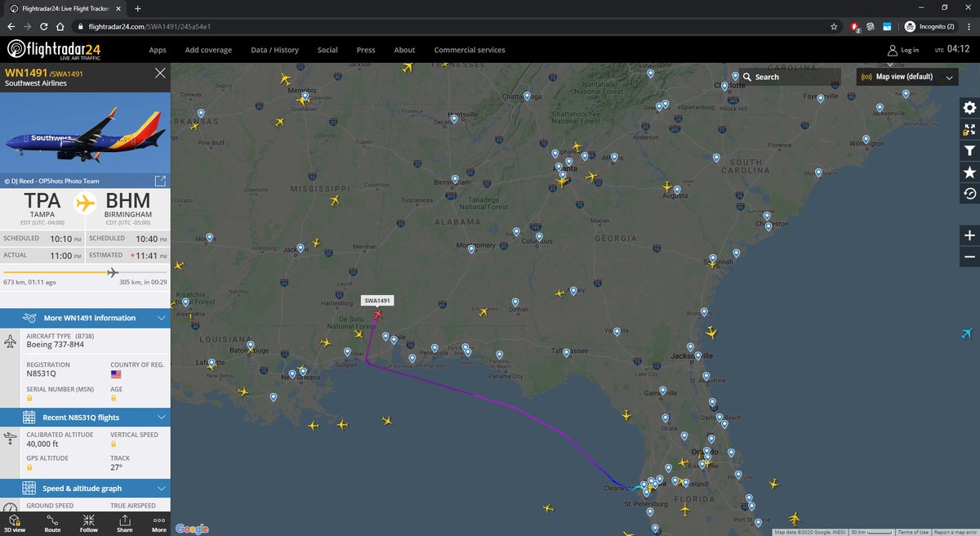
Task: Click the locked Serial Number padlock icon
Action: point(30,398)
